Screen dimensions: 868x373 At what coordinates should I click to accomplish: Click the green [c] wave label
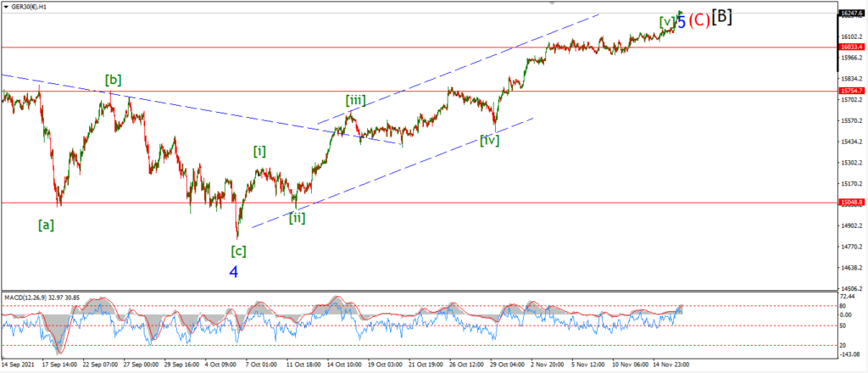point(238,251)
